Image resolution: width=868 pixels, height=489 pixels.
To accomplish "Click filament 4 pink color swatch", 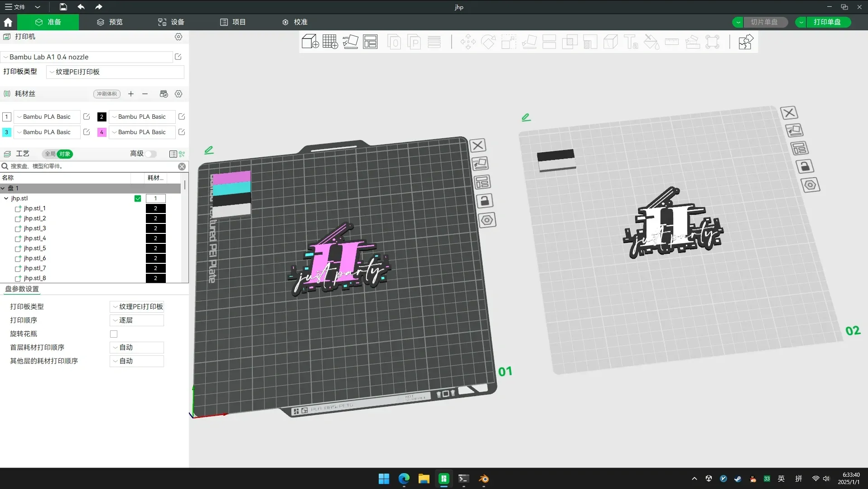I will [101, 132].
